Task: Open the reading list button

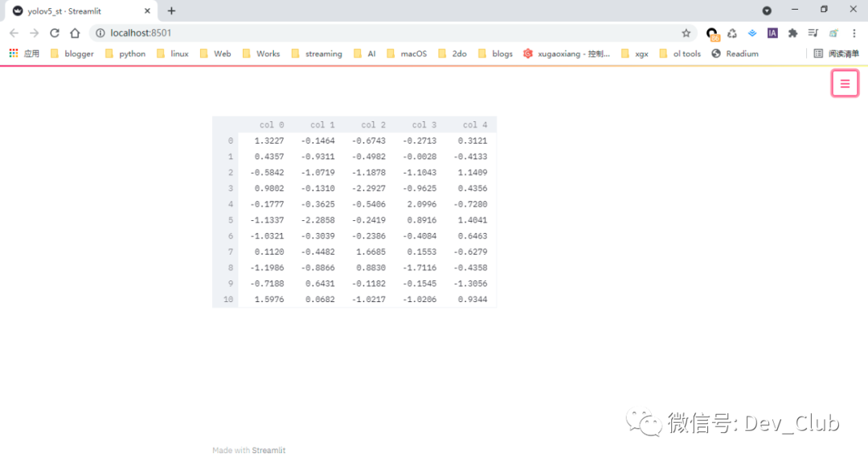Action: [x=836, y=54]
